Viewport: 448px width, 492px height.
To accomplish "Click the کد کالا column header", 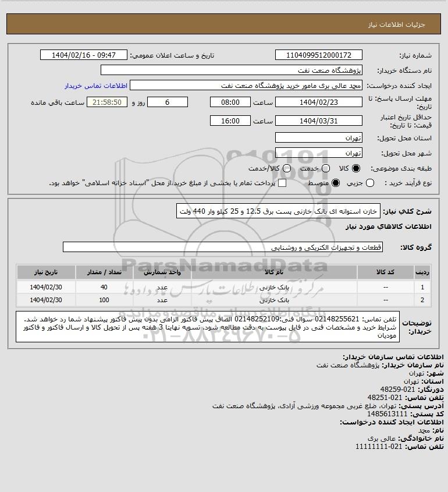I will [385, 272].
